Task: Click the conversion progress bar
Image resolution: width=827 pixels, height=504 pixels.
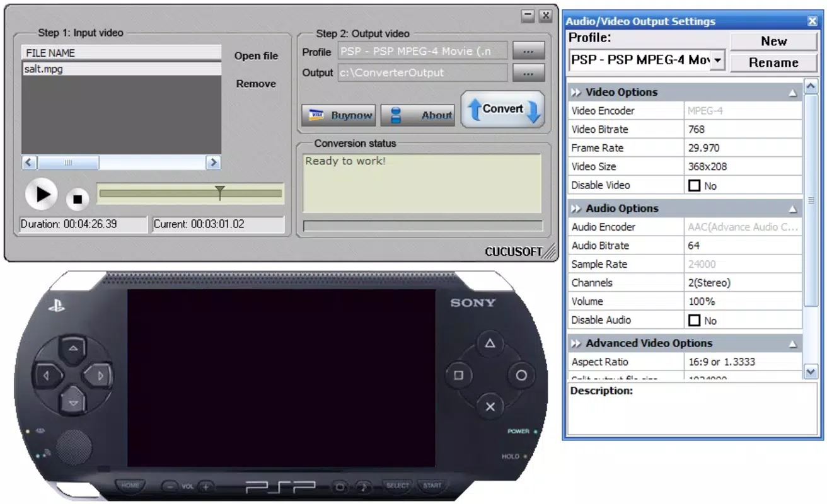Action: click(x=423, y=226)
